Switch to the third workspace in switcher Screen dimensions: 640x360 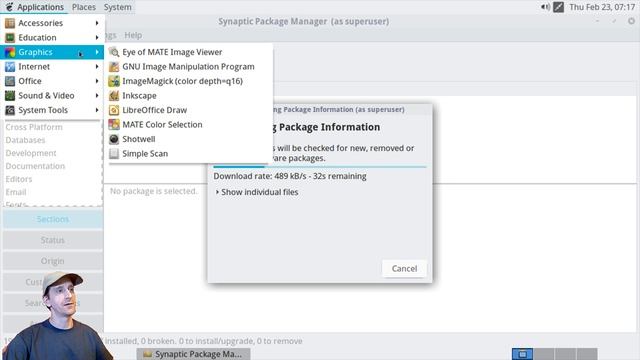[x=565, y=354]
